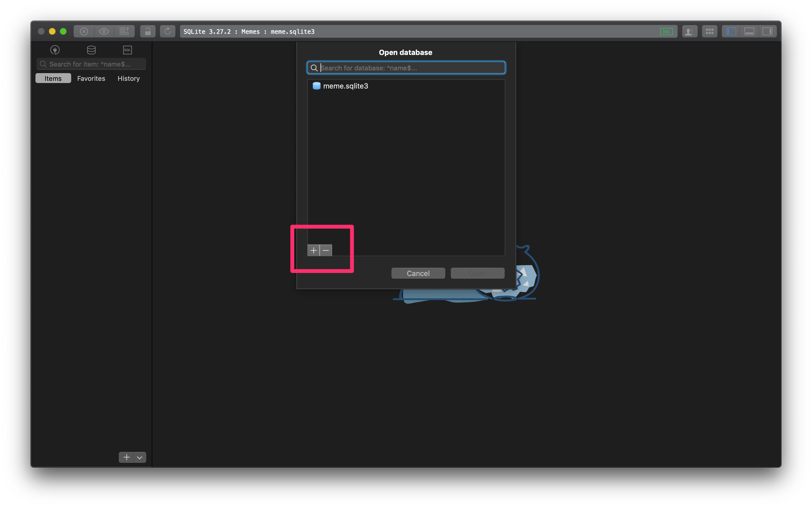Toggle the right sidebar panel

coord(767,32)
